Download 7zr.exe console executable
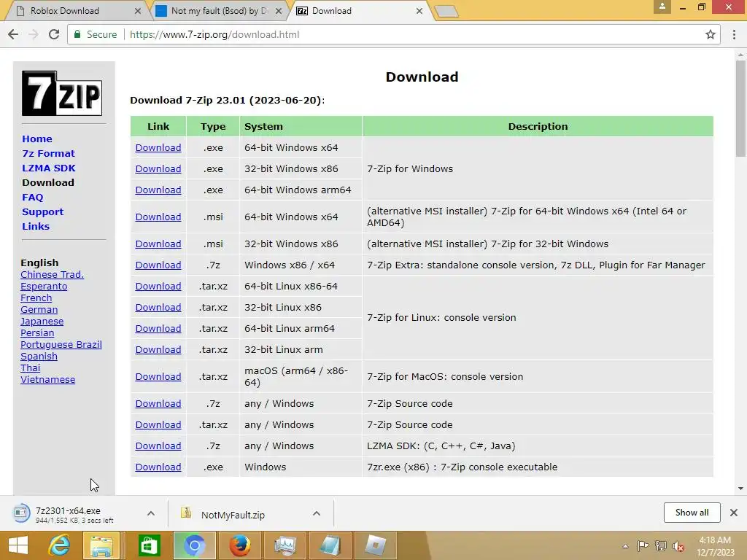747x560 pixels. 158,467
